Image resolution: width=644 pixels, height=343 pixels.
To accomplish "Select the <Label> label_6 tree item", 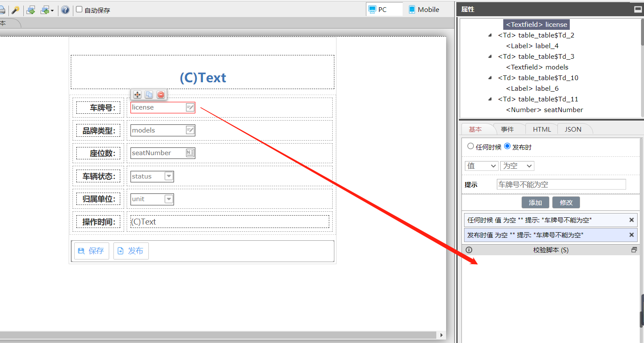I will pyautogui.click(x=532, y=88).
